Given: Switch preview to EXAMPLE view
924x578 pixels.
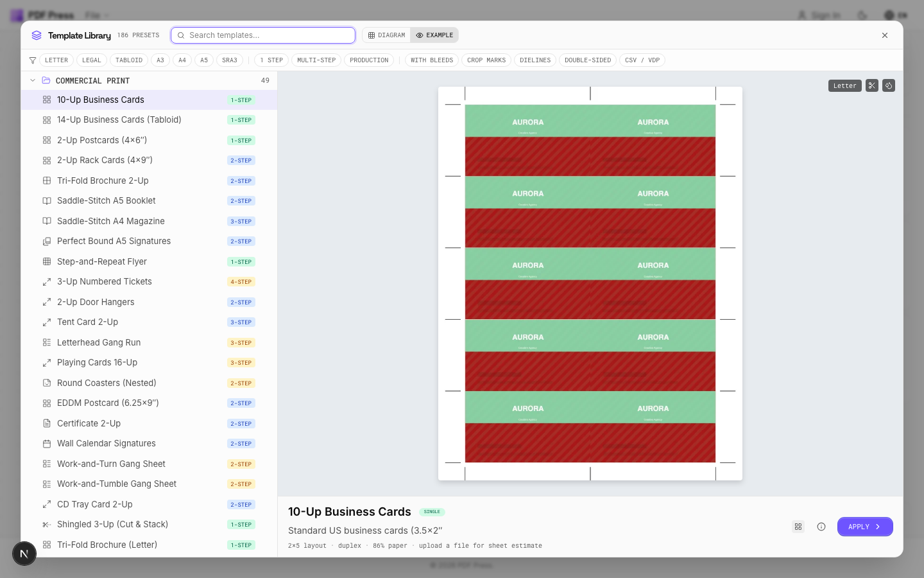Looking at the screenshot, I should point(434,35).
